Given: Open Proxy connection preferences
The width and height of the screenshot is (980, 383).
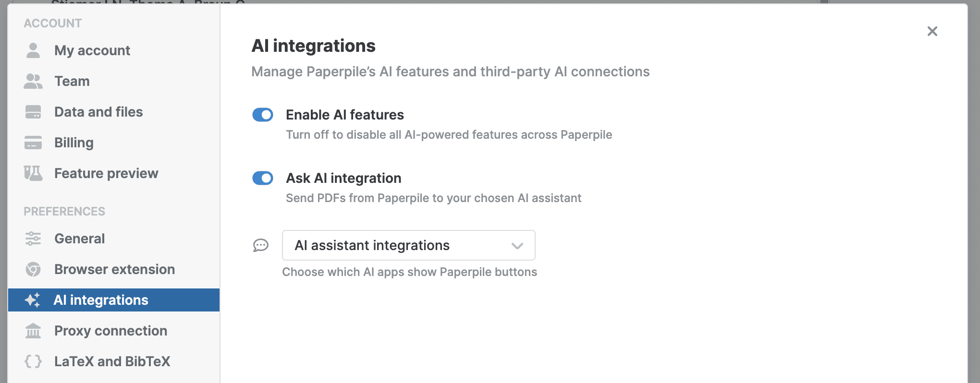Looking at the screenshot, I should (114, 331).
